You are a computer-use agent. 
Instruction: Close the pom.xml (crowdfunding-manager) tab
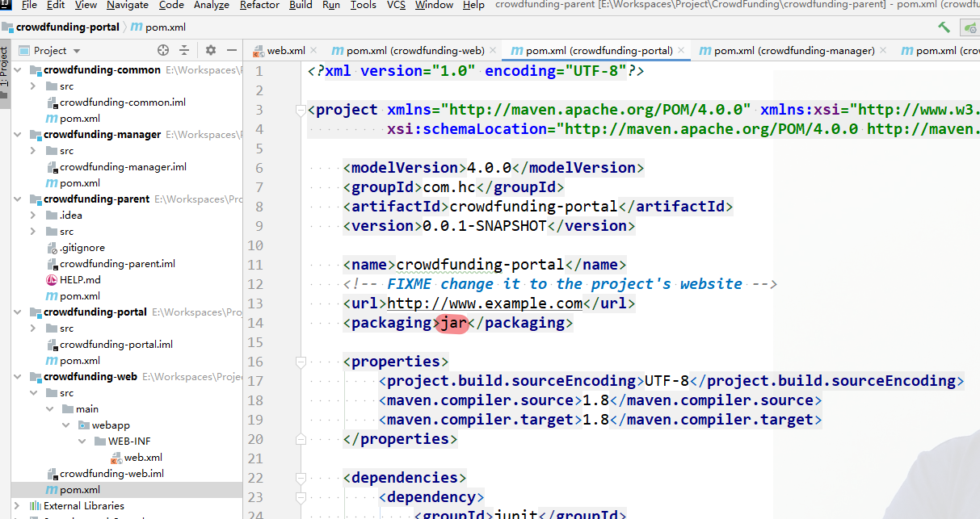pyautogui.click(x=883, y=50)
